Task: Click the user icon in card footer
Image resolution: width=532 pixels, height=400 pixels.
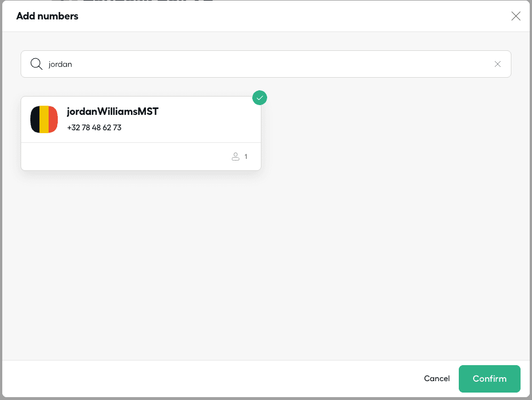Action: pyautogui.click(x=235, y=157)
